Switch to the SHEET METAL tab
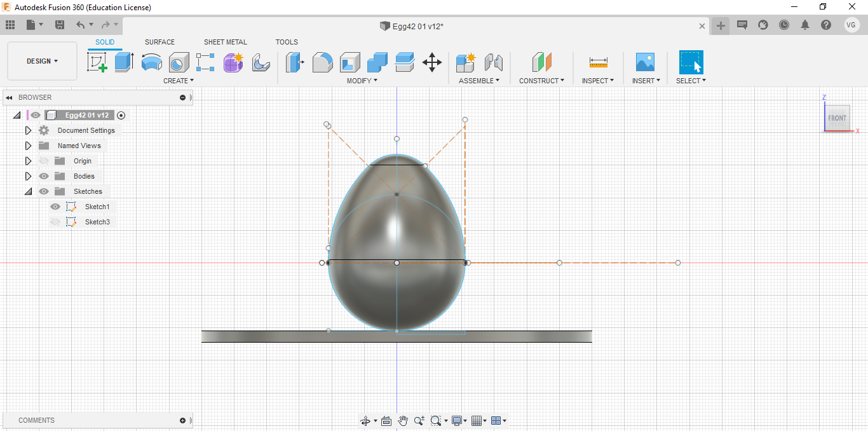 (225, 42)
